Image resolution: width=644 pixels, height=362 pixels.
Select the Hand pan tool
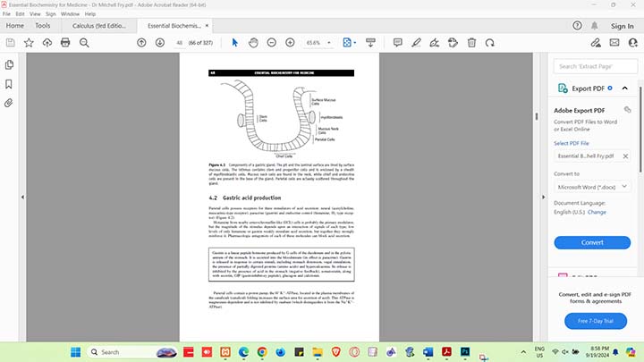pos(253,43)
